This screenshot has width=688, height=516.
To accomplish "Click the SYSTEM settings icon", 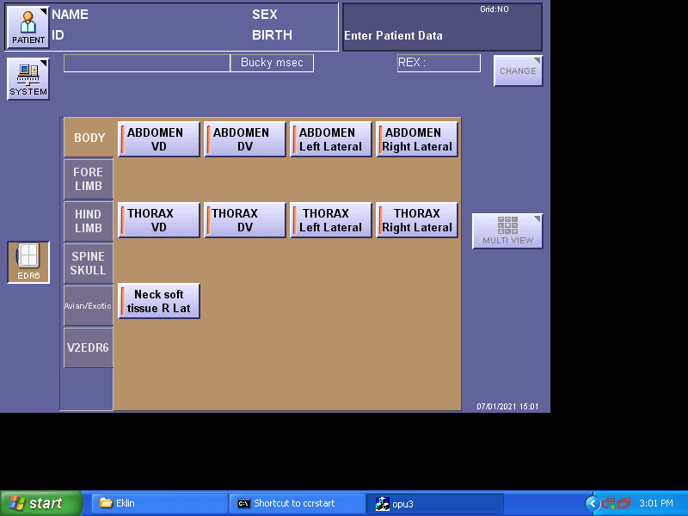I will (x=28, y=78).
